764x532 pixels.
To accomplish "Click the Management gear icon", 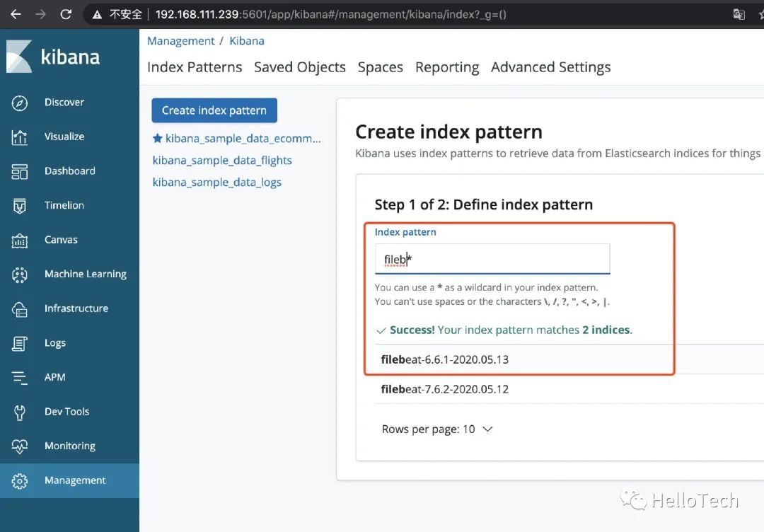I will click(x=20, y=481).
